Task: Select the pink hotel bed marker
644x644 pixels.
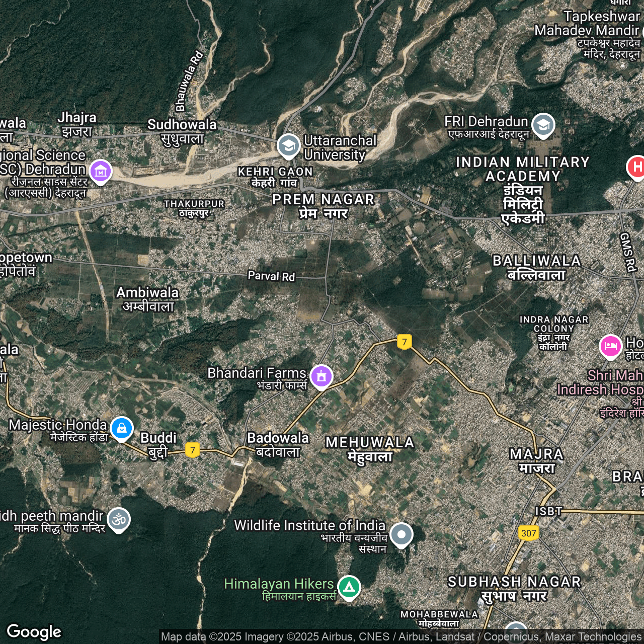Action: point(610,346)
